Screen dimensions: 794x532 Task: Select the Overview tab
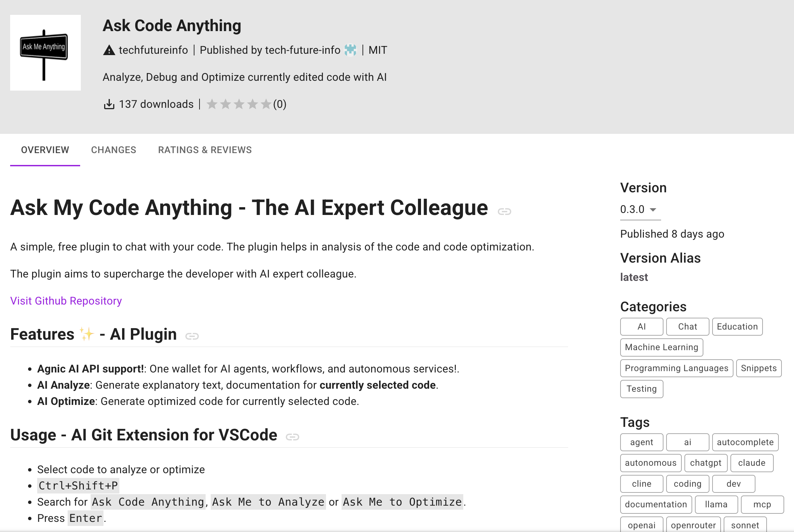[45, 150]
